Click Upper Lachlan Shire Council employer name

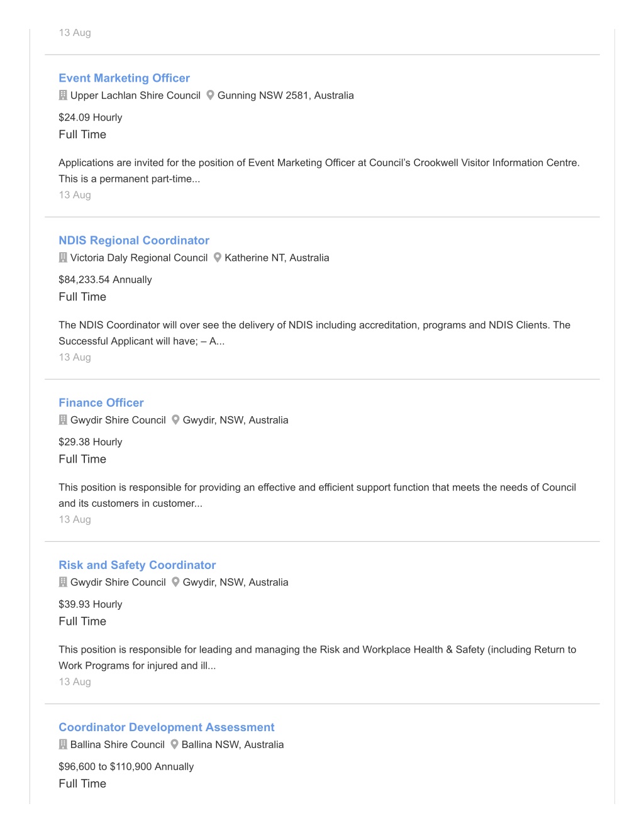click(135, 96)
